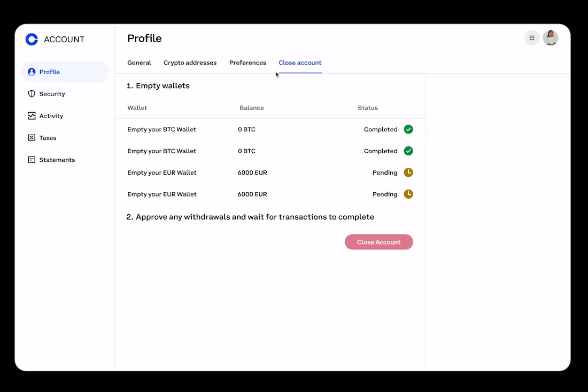
Task: Click the Activity chart icon
Action: coord(32,115)
